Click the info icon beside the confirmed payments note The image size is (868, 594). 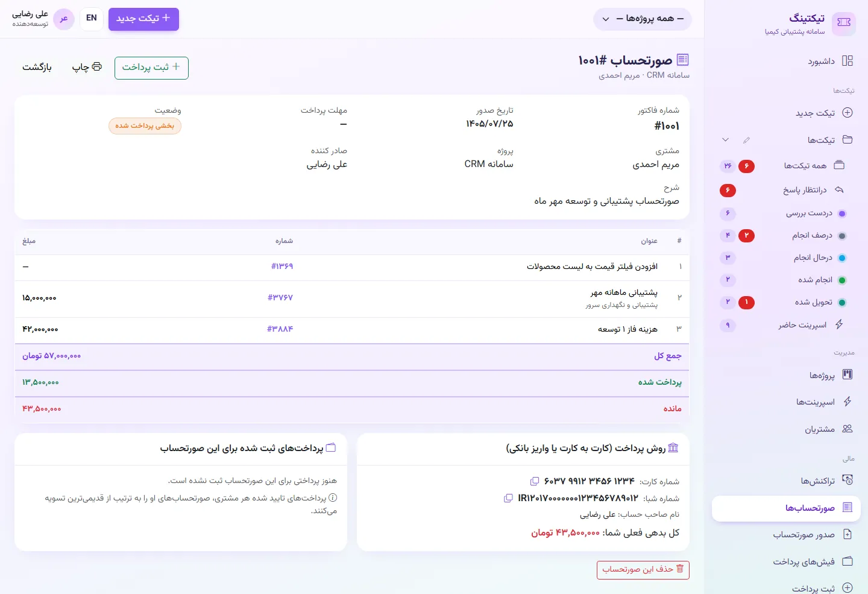pyautogui.click(x=333, y=498)
